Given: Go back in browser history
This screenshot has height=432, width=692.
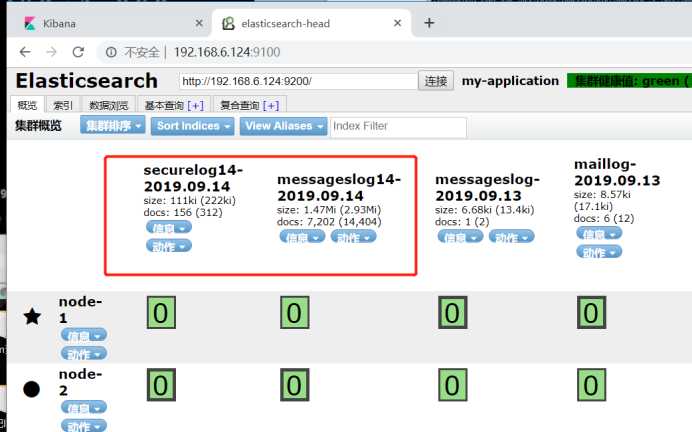Looking at the screenshot, I should 25,52.
